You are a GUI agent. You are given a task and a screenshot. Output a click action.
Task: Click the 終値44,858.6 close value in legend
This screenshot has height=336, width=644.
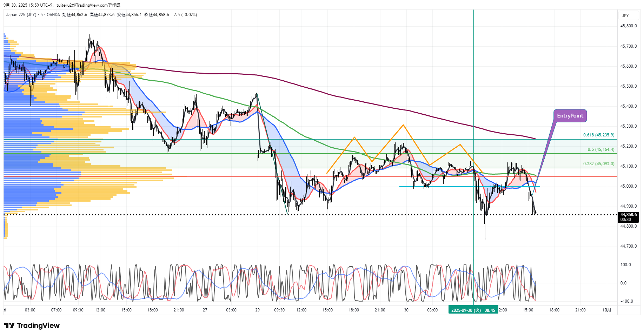(x=157, y=15)
